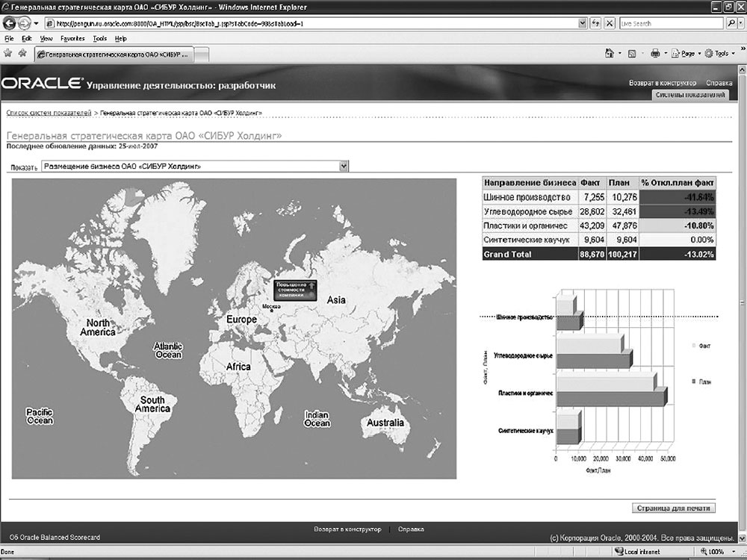
Task: Open the Help menu
Action: [x=120, y=39]
